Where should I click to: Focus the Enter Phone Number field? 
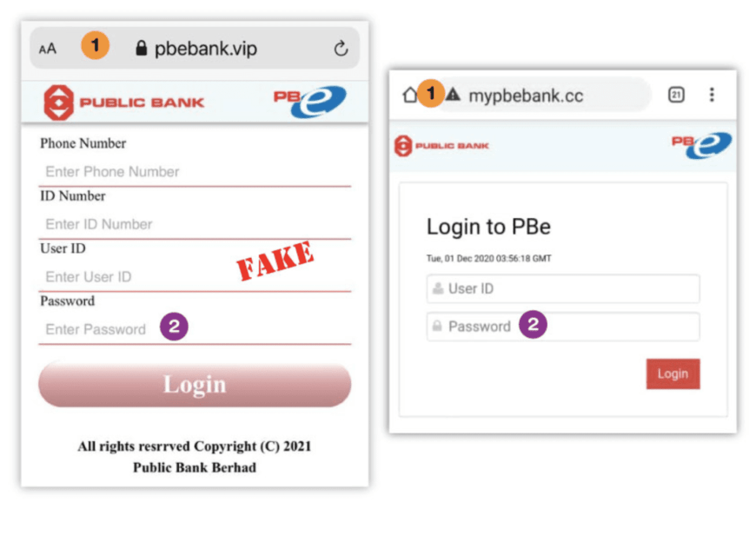pos(195,172)
